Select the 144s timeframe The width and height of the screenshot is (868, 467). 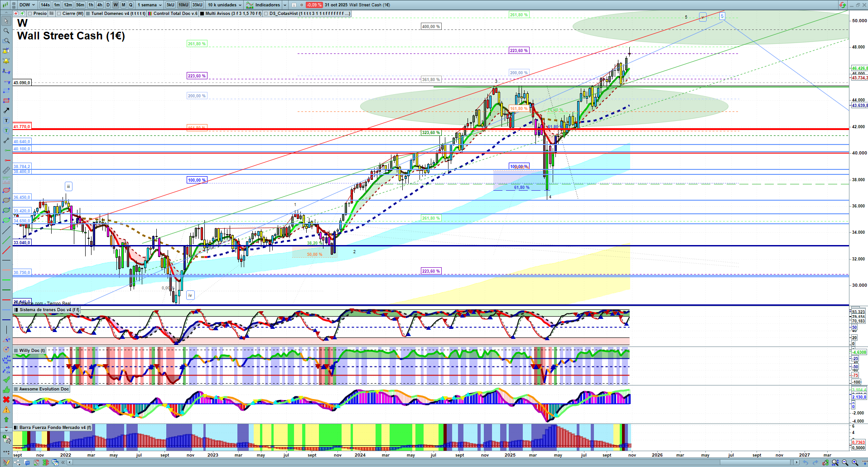[x=45, y=5]
